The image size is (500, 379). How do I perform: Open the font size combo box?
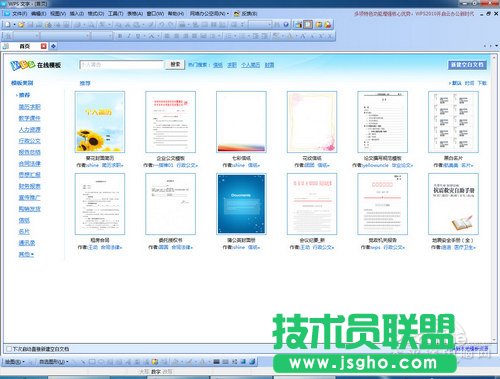[102, 36]
